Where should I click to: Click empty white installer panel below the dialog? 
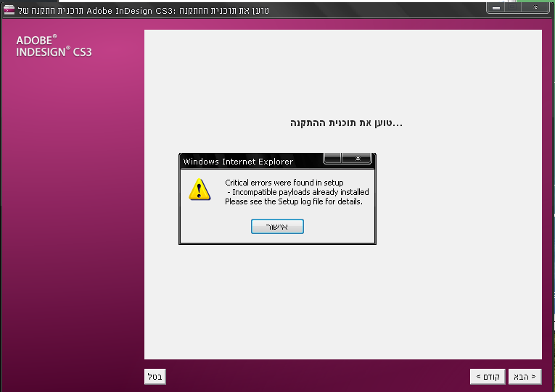(x=341, y=304)
